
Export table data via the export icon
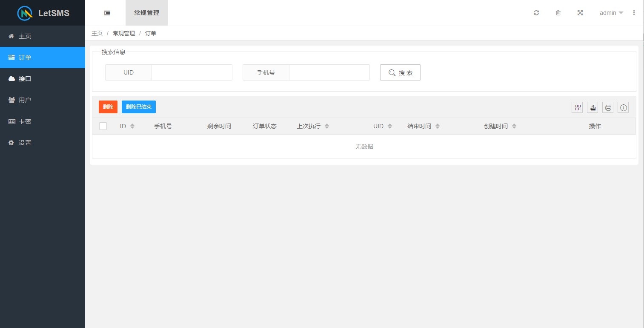592,107
